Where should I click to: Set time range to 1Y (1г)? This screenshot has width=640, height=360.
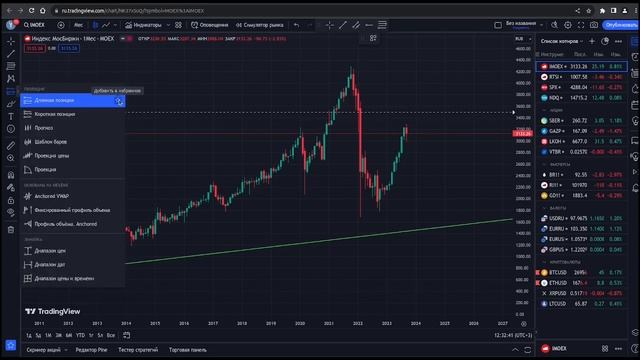click(91, 336)
